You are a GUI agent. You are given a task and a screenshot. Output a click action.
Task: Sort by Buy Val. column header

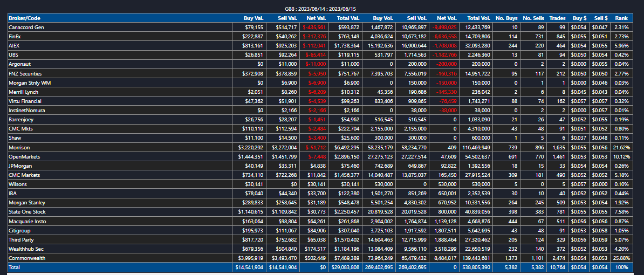click(x=254, y=18)
